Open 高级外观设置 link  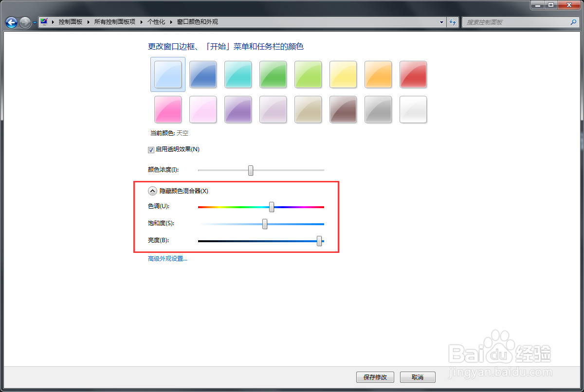pyautogui.click(x=168, y=259)
